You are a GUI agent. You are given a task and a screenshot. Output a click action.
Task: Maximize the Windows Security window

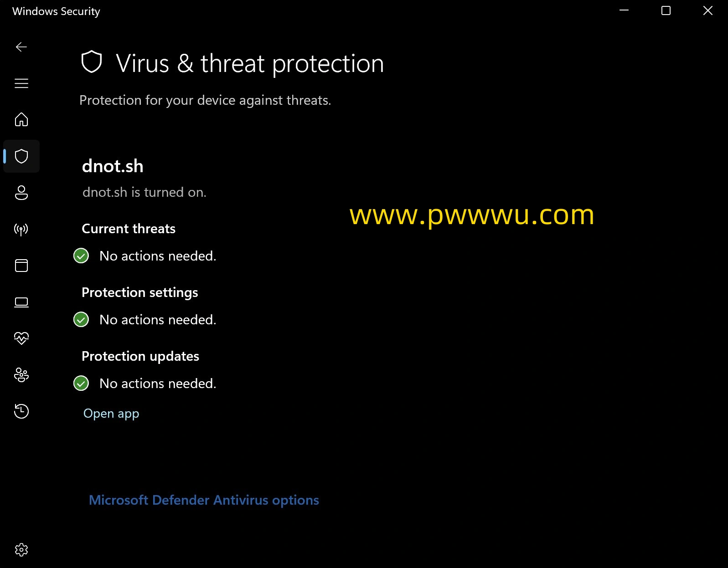(x=666, y=10)
